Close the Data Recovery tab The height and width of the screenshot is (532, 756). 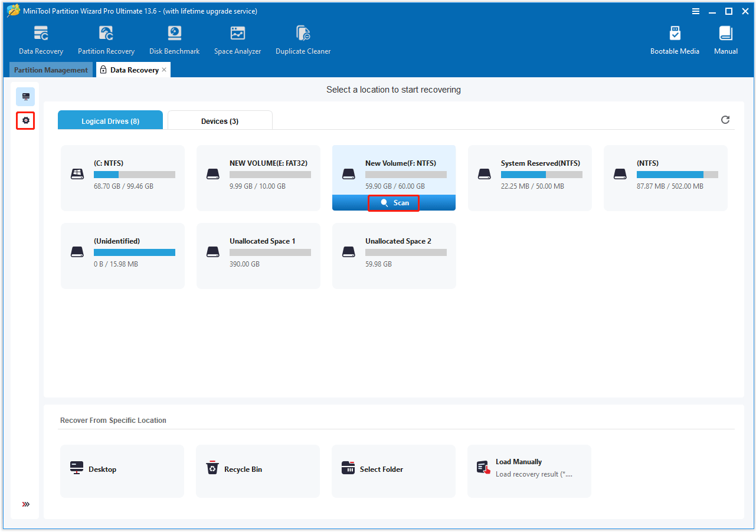[x=164, y=69]
